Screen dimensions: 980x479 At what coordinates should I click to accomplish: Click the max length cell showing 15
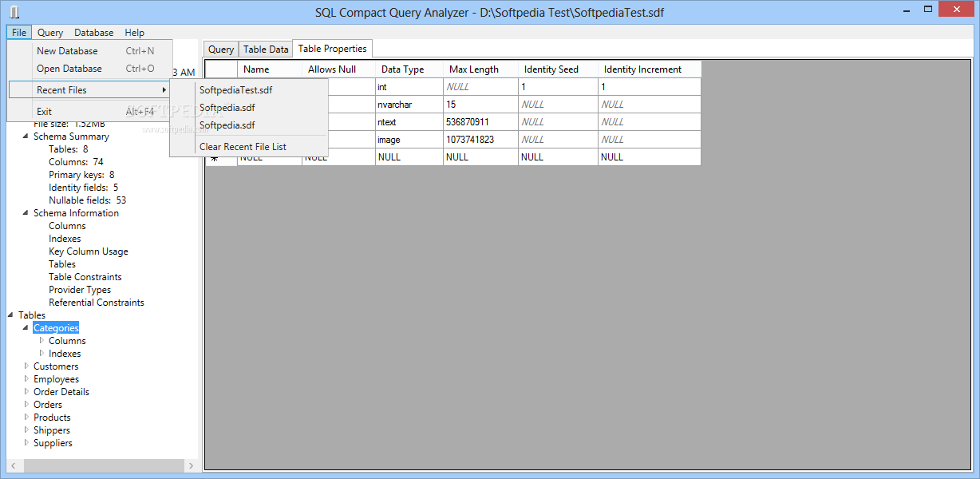pos(480,105)
